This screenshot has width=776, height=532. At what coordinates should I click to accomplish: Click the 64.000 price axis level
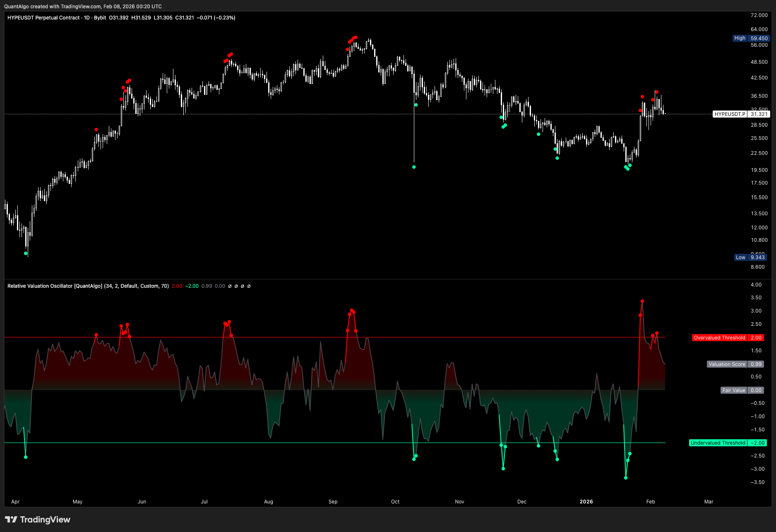coord(759,29)
